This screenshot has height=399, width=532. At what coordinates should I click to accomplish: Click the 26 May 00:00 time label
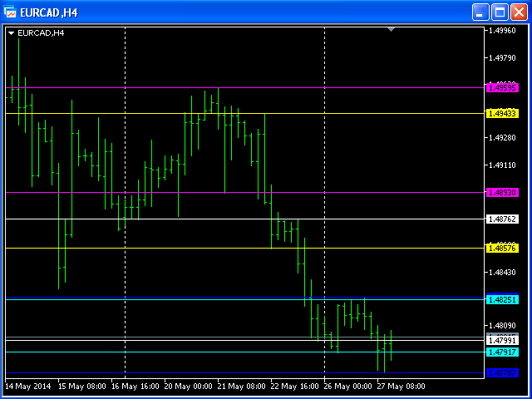pos(348,387)
